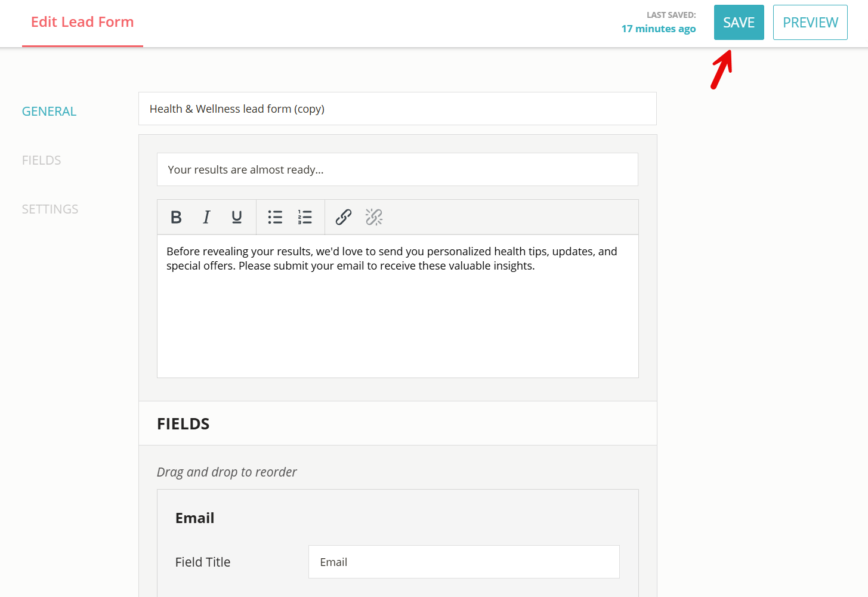Add a hyperlink with the link icon
This screenshot has width=868, height=597.
(344, 217)
